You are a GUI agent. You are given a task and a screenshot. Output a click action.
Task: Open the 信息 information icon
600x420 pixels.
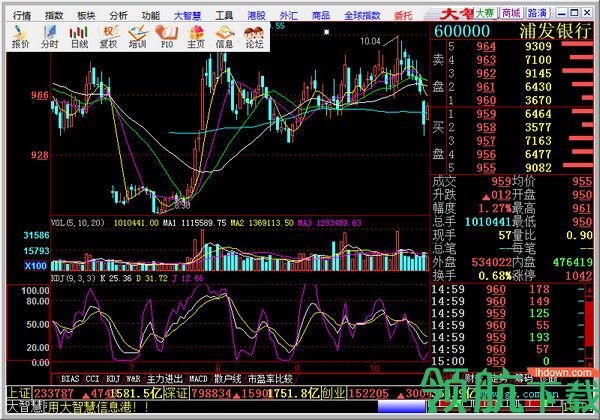coord(225,37)
